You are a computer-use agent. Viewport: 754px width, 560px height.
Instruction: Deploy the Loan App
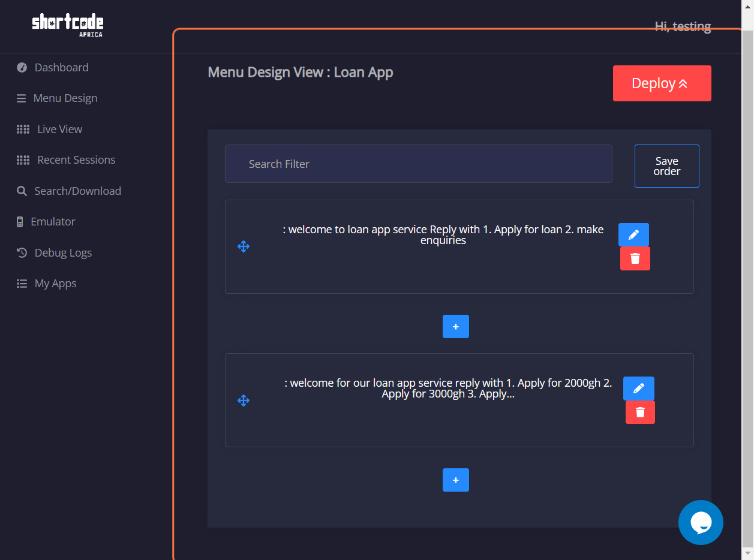(x=662, y=83)
